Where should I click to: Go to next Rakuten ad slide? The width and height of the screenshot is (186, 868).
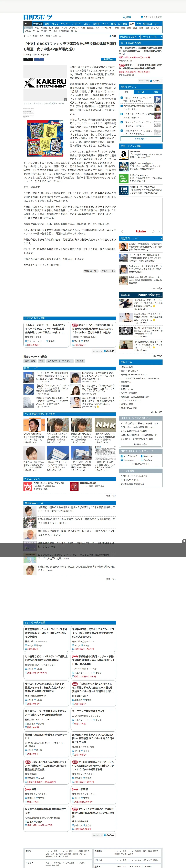(x=159, y=231)
